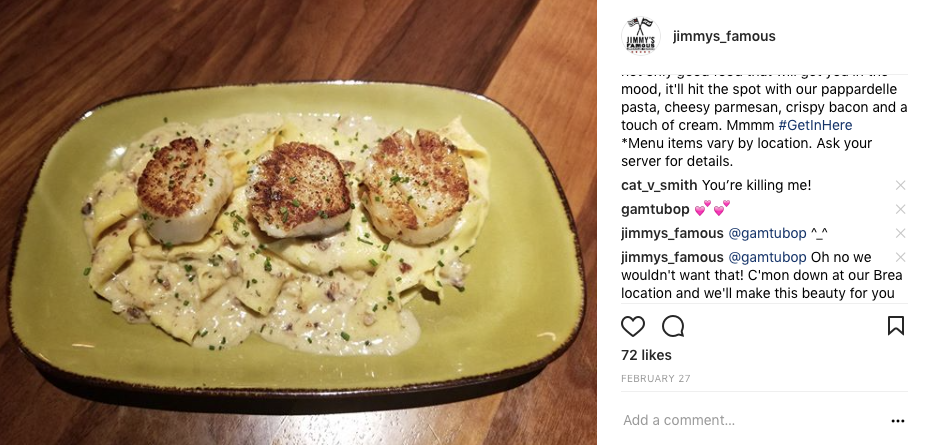The height and width of the screenshot is (445, 930).
Task: Open gamtubop commenter username
Action: point(655,209)
